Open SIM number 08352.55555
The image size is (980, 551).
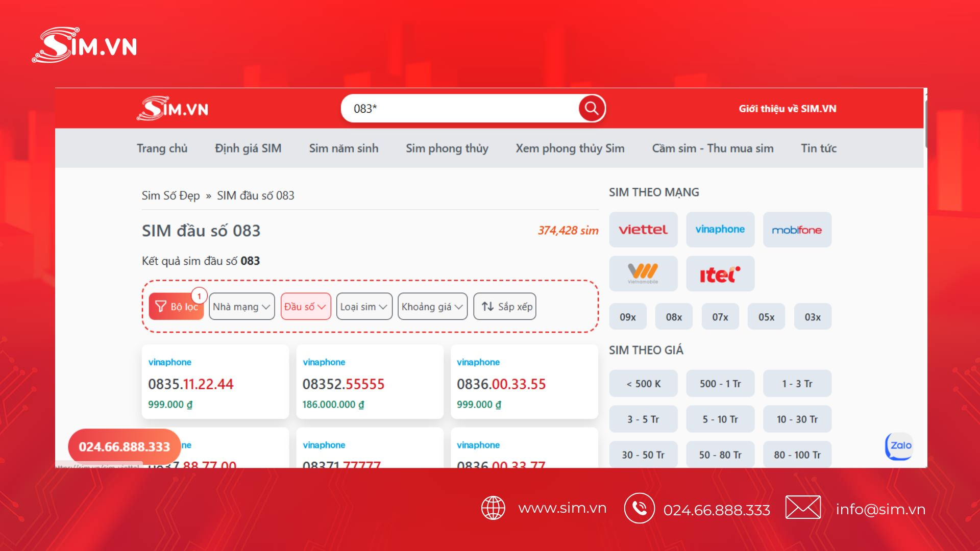[x=343, y=384]
